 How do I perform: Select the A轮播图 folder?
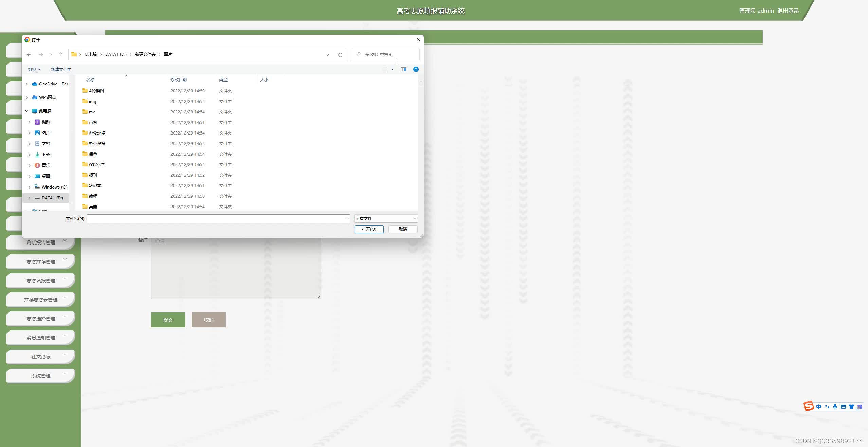(x=93, y=91)
